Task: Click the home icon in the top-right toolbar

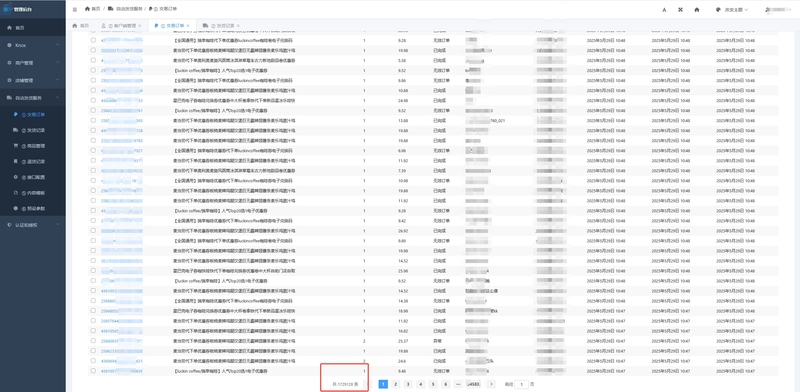Action: [696, 10]
